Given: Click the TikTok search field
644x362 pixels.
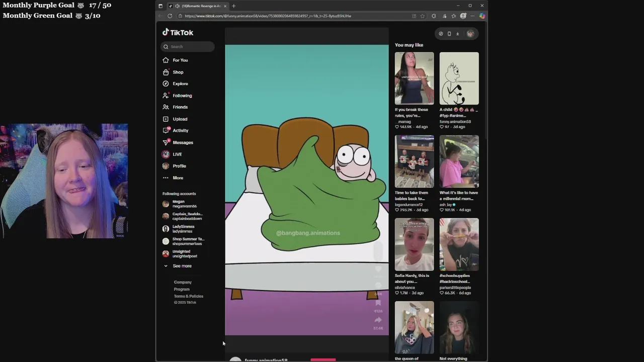Looking at the screenshot, I should pyautogui.click(x=188, y=47).
